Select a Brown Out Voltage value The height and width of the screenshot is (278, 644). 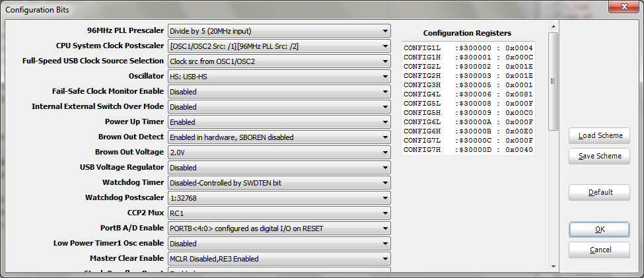click(x=279, y=153)
